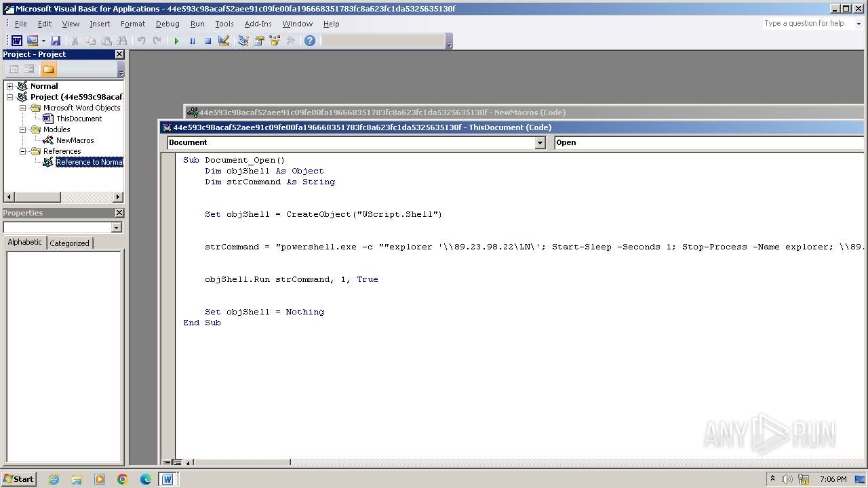Viewport: 868px width, 488px height.
Task: Activate the NewMacros (Code) window title bar
Action: point(522,113)
